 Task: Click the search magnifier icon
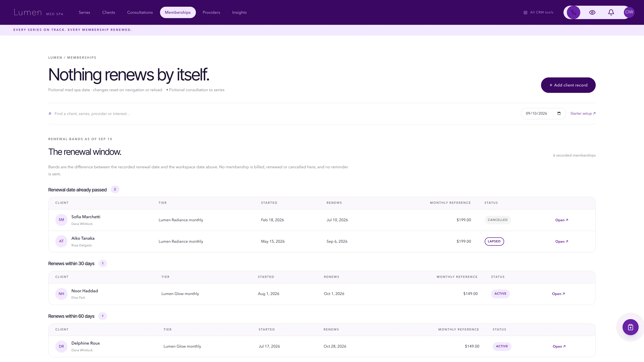click(x=50, y=114)
